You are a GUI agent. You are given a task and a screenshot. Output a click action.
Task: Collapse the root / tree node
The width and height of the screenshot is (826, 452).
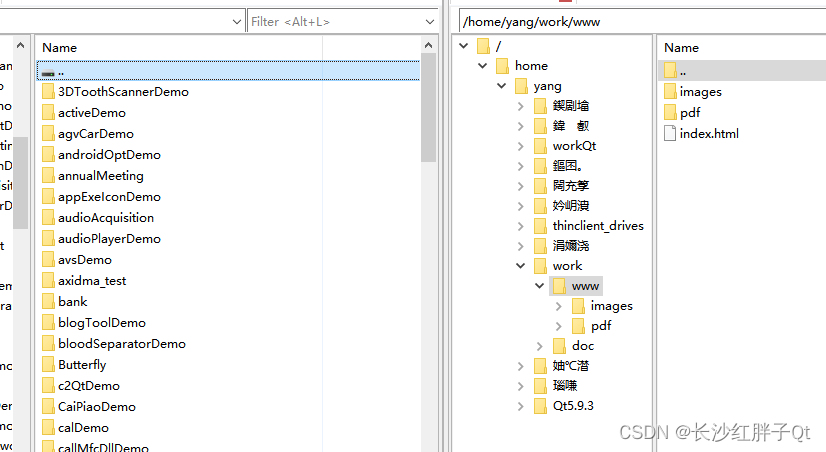[x=464, y=46]
